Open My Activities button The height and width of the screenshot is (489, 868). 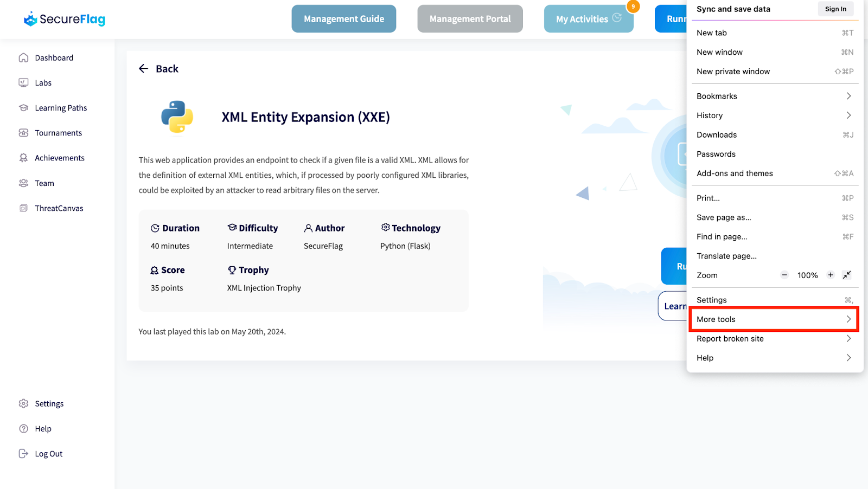(x=589, y=19)
